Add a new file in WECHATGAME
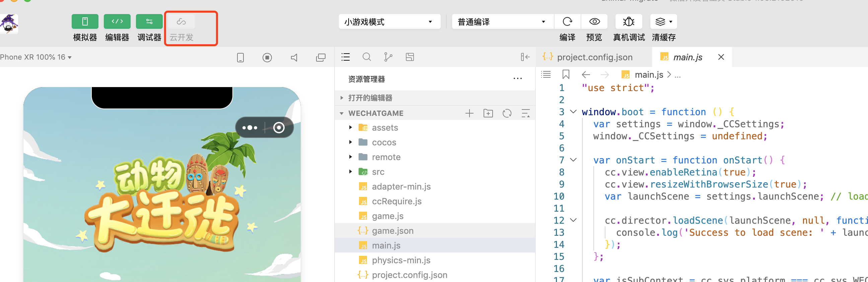 point(469,113)
